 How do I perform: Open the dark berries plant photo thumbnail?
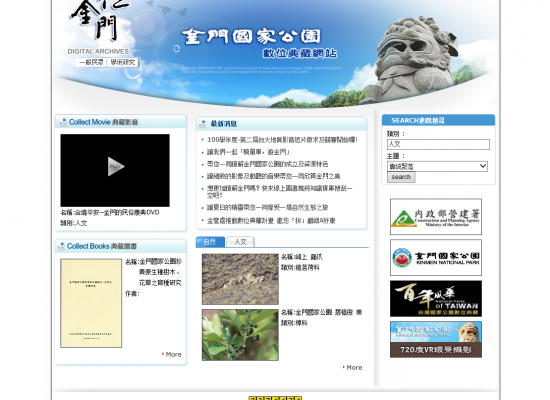point(240,335)
